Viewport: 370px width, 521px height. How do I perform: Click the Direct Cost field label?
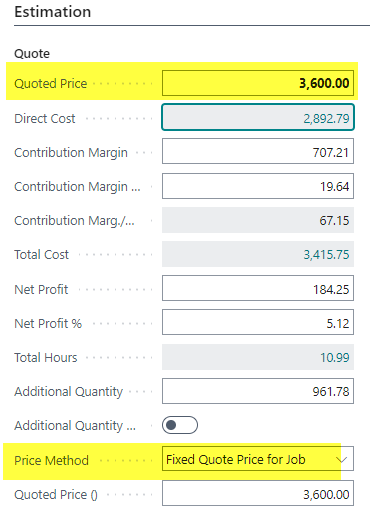(x=45, y=118)
